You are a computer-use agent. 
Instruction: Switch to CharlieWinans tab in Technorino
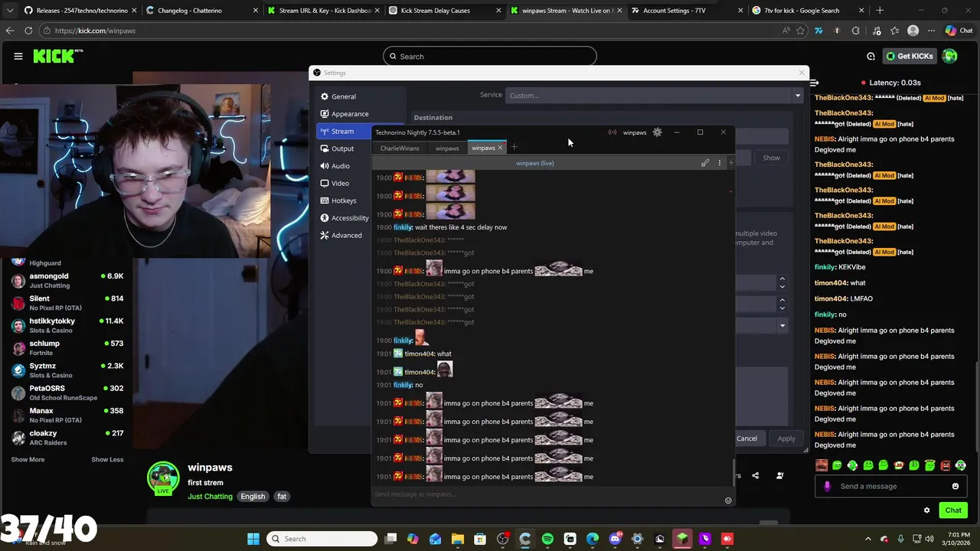(400, 148)
